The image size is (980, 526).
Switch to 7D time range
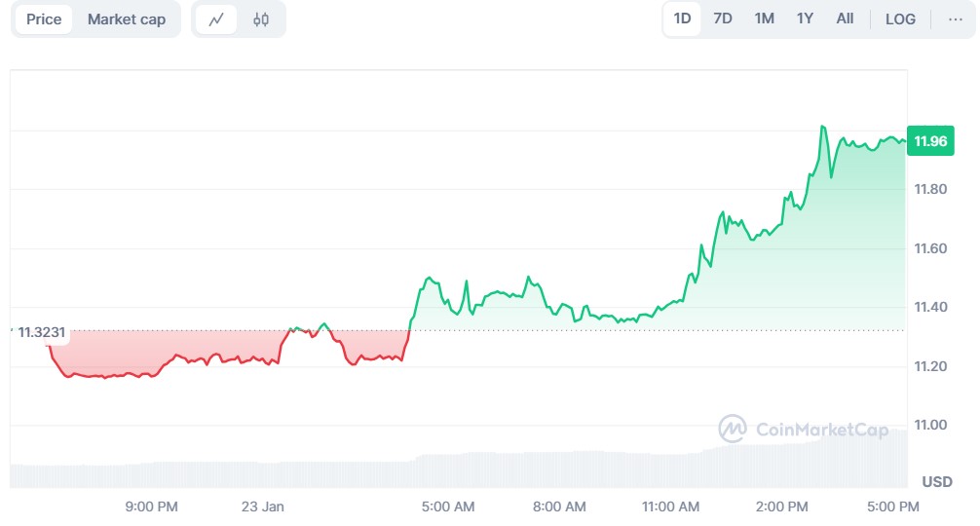[723, 19]
